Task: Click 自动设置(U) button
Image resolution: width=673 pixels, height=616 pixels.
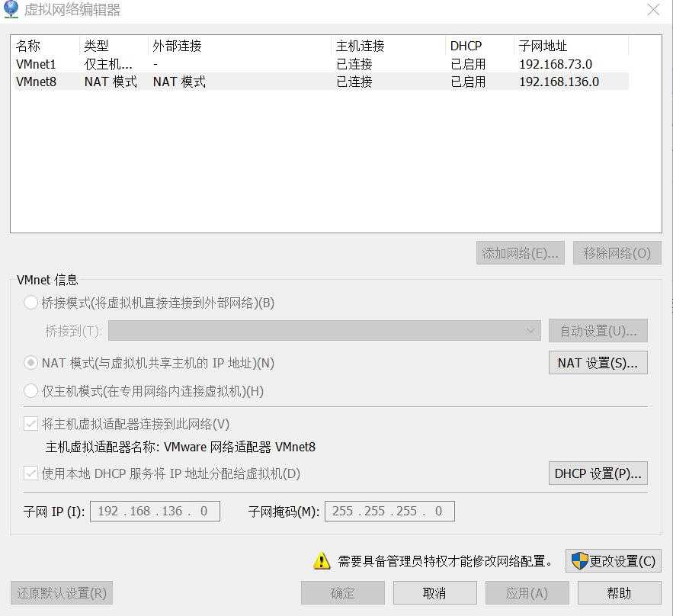Action: (598, 331)
